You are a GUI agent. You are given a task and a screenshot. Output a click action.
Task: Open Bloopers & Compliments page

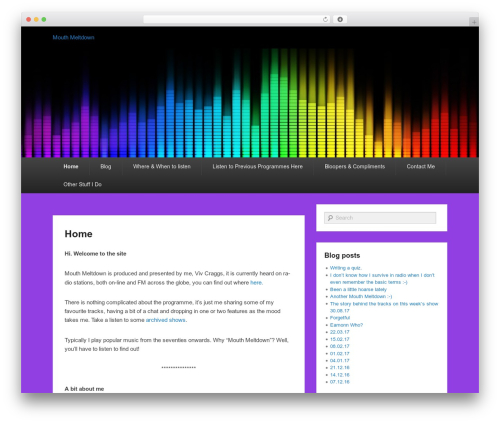click(355, 166)
